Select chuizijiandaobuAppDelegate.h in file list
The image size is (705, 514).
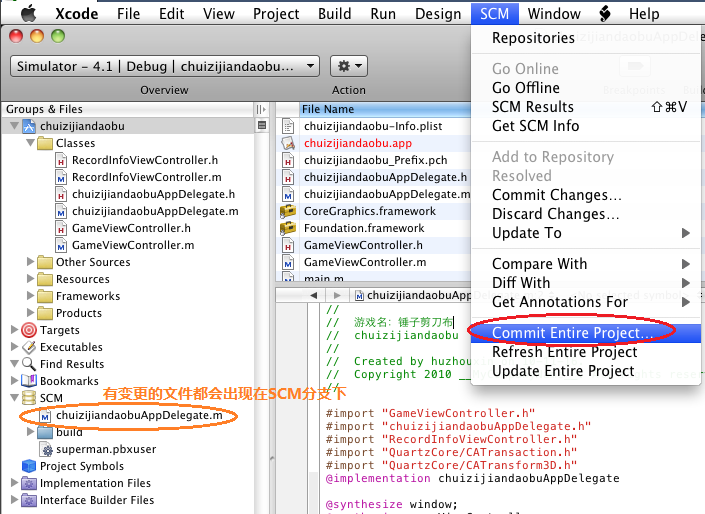385,178
